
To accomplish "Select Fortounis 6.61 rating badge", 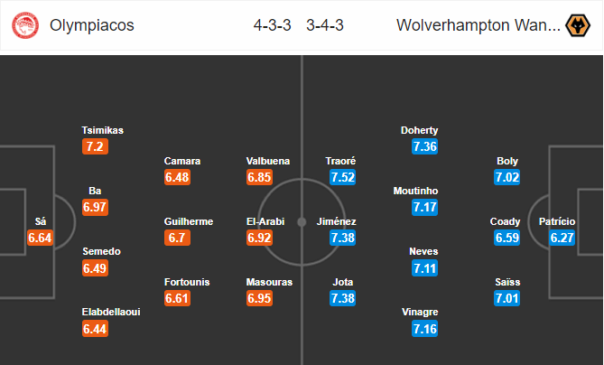I will (177, 298).
